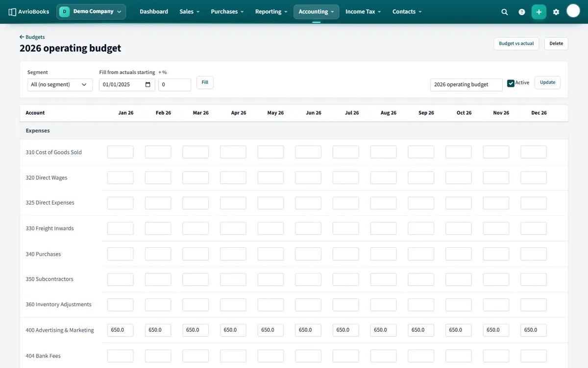Expand the Segment dropdown
The image size is (588, 368).
(60, 84)
